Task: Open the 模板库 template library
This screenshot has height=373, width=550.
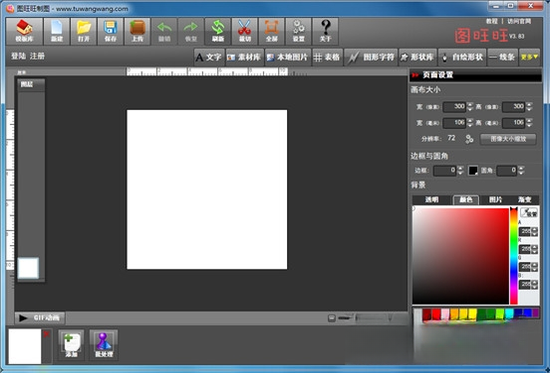Action: 24,31
